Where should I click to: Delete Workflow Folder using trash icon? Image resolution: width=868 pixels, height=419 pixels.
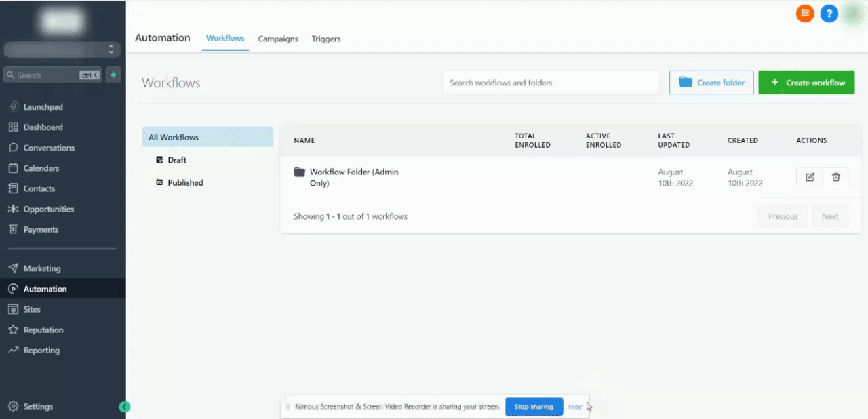pos(835,177)
